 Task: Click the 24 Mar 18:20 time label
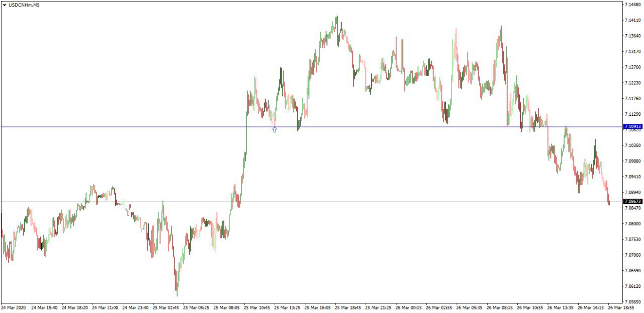(x=75, y=307)
